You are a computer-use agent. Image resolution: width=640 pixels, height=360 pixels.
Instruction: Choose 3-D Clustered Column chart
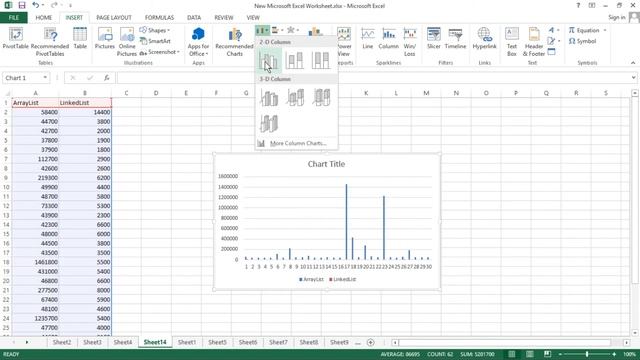[269, 98]
